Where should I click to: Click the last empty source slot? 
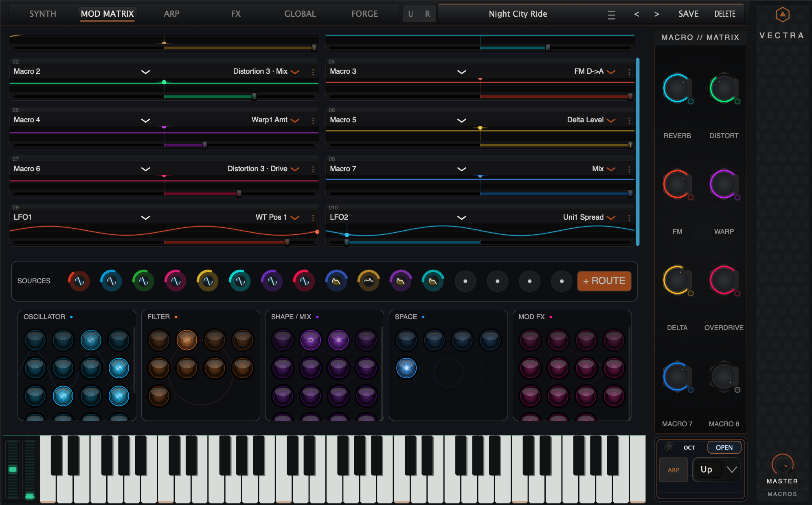point(562,281)
